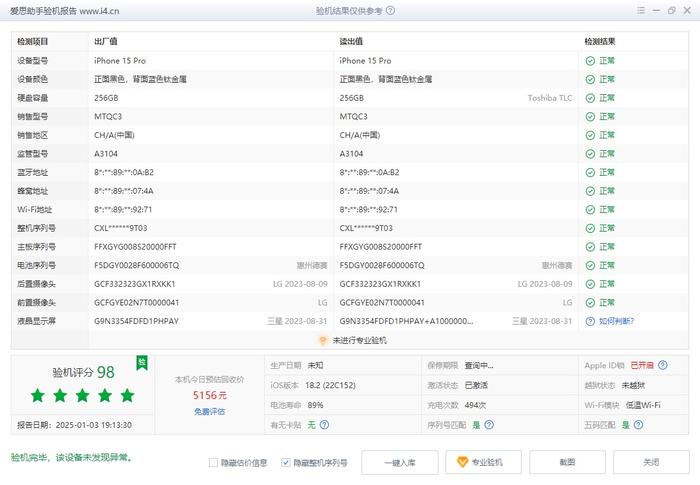Click iOS version 18.2 (22C152)
Image resolution: width=700 pixels, height=485 pixels.
point(330,385)
